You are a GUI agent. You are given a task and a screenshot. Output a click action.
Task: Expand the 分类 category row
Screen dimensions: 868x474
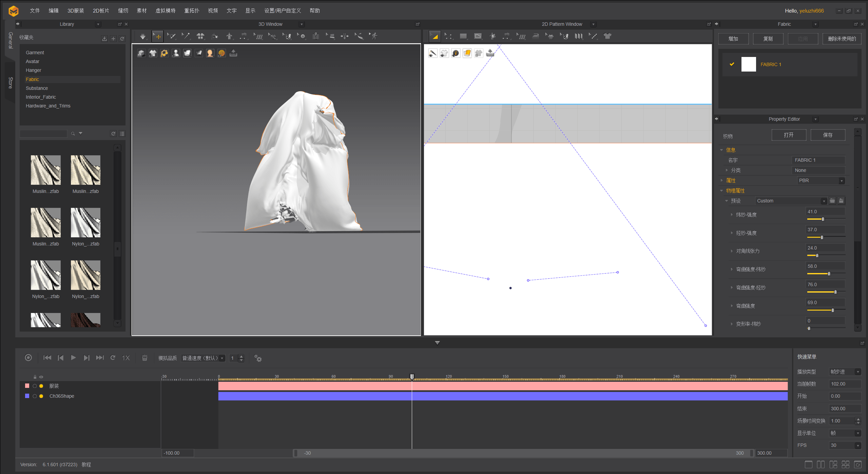click(727, 170)
